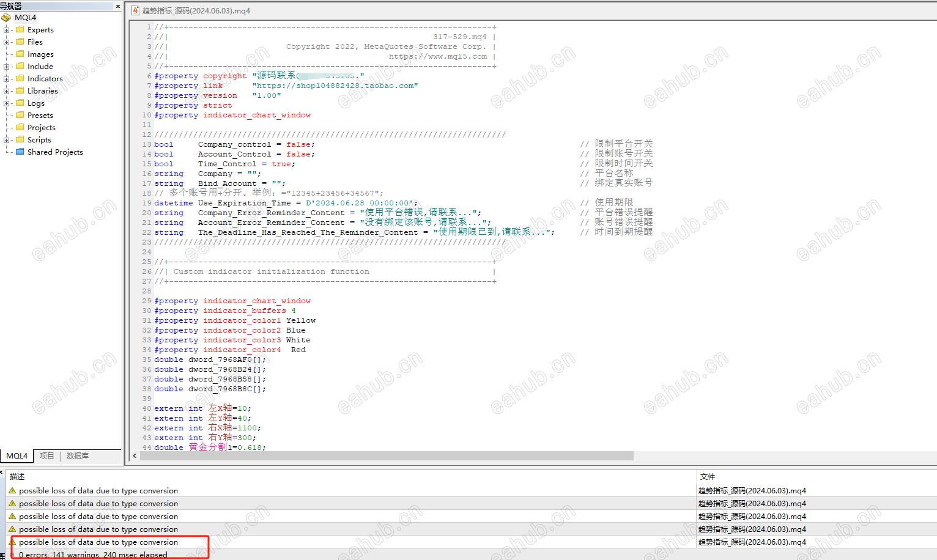This screenshot has width=937, height=560.
Task: Click the Logs folder icon
Action: pyautogui.click(x=20, y=103)
